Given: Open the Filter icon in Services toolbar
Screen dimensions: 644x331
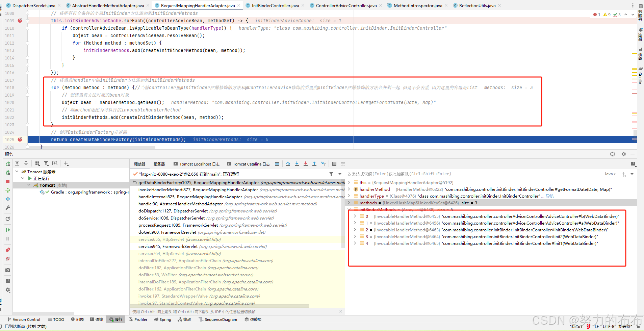Looking at the screenshot, I should (x=46, y=163).
